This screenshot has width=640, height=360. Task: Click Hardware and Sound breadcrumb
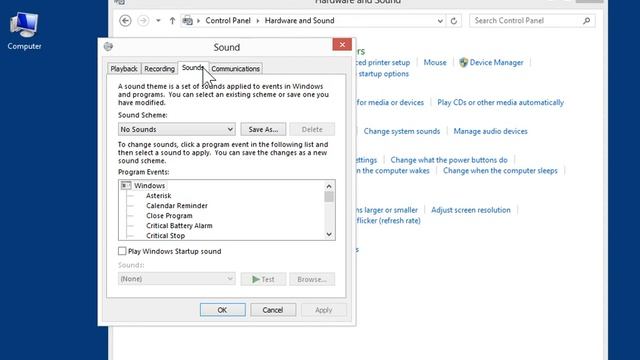click(x=299, y=20)
